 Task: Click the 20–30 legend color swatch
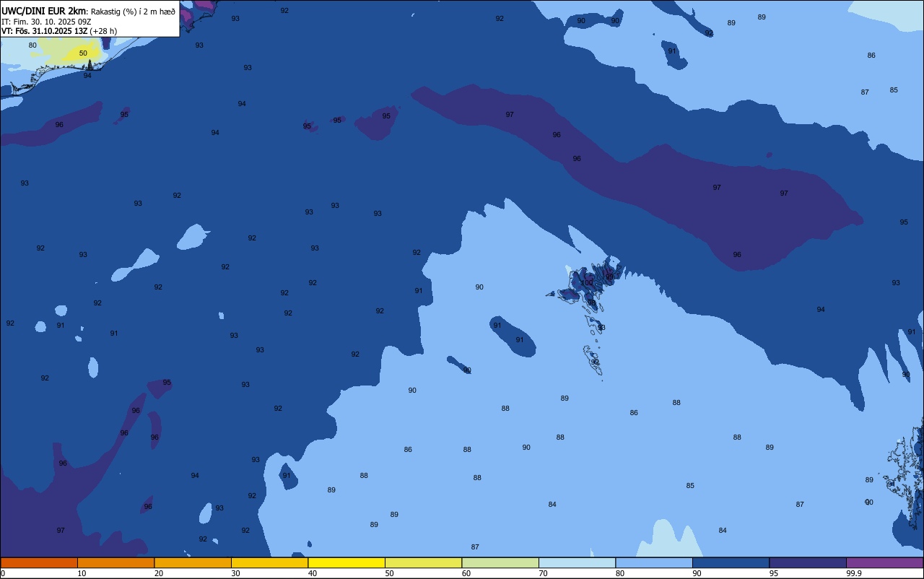pyautogui.click(x=193, y=562)
